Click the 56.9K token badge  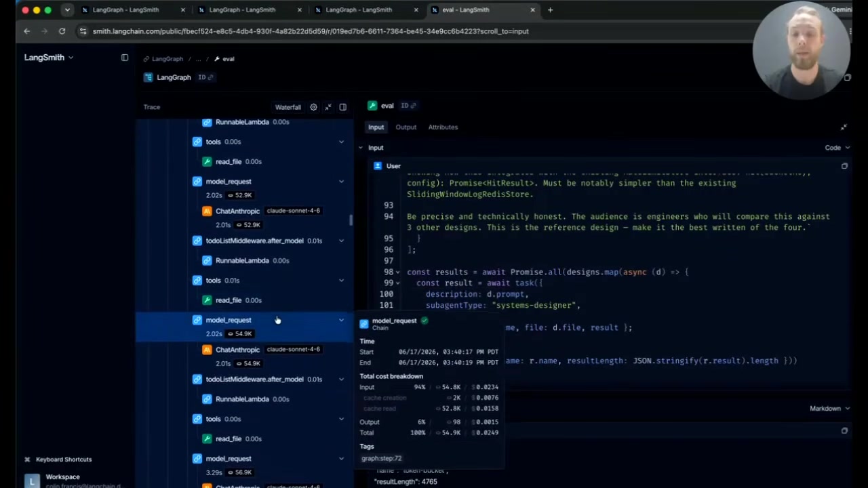click(x=240, y=472)
